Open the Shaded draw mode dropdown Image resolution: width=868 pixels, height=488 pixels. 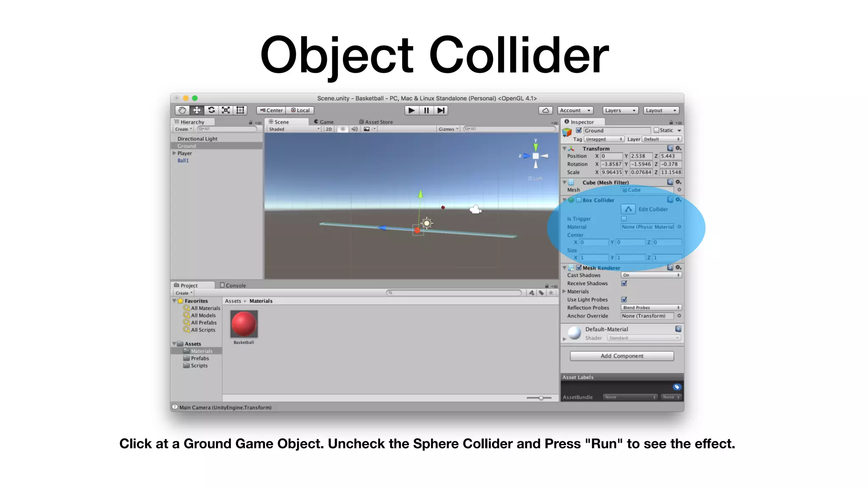coord(294,129)
